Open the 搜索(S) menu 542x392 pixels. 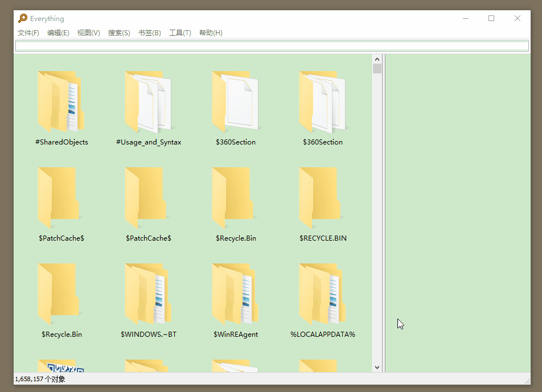119,33
